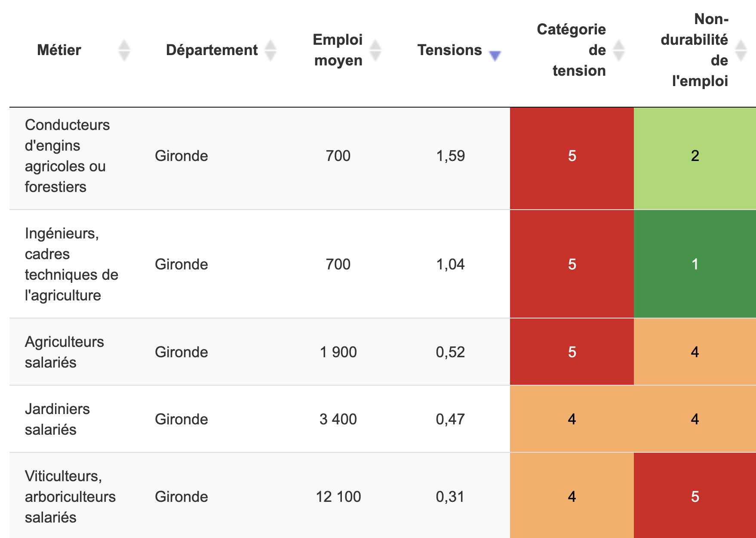Select the Tensions column header label

(449, 50)
